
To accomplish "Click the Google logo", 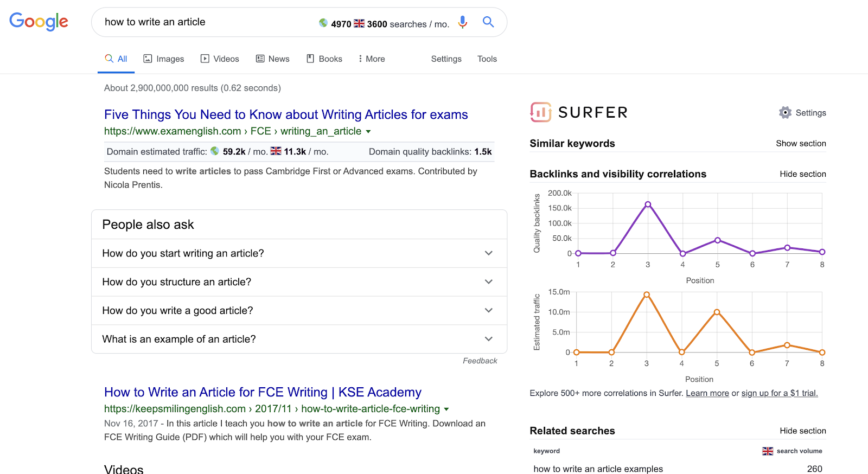I will 39,22.
